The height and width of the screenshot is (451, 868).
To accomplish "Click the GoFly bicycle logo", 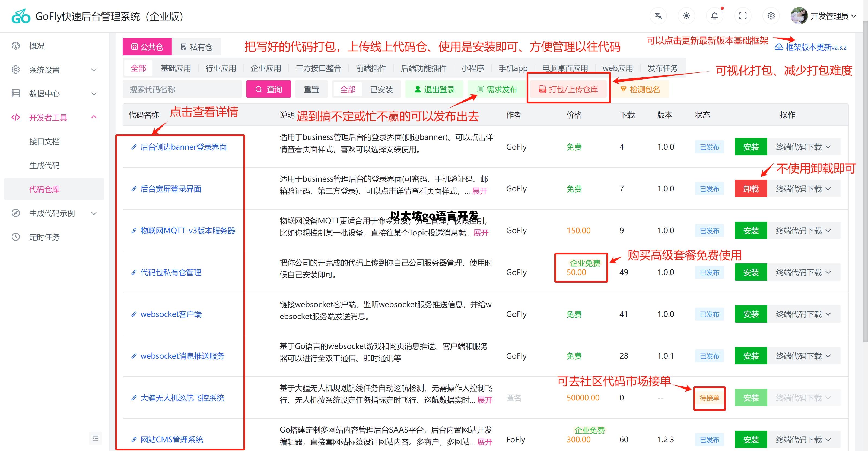I will (21, 16).
